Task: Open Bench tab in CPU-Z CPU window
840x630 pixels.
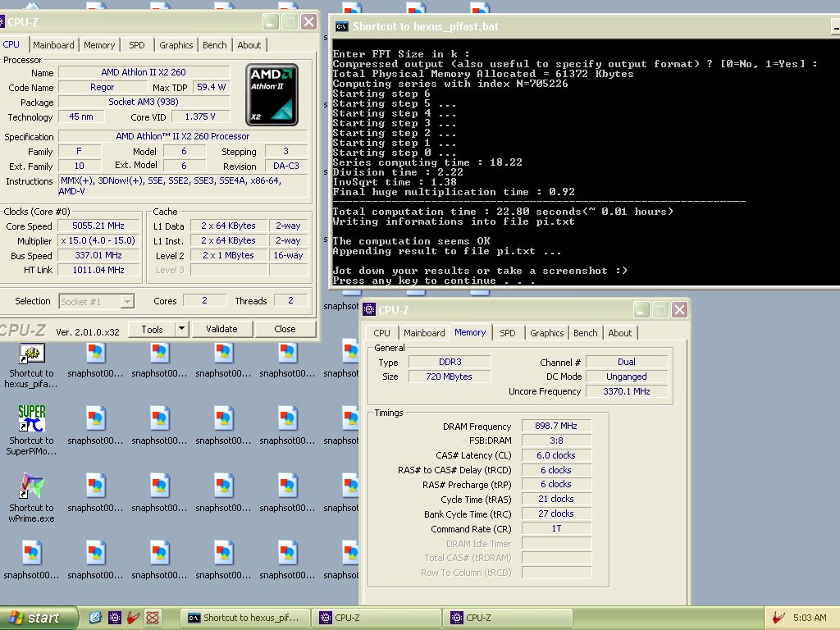Action: point(214,45)
